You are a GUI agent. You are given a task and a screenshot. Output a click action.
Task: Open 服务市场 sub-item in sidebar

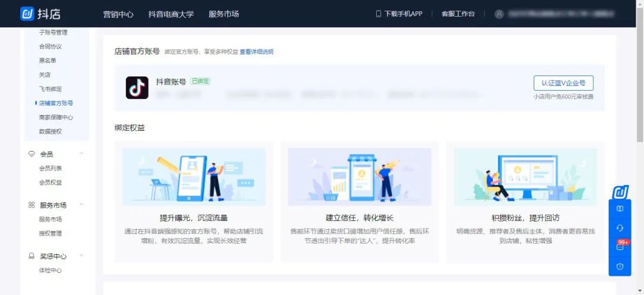point(50,219)
